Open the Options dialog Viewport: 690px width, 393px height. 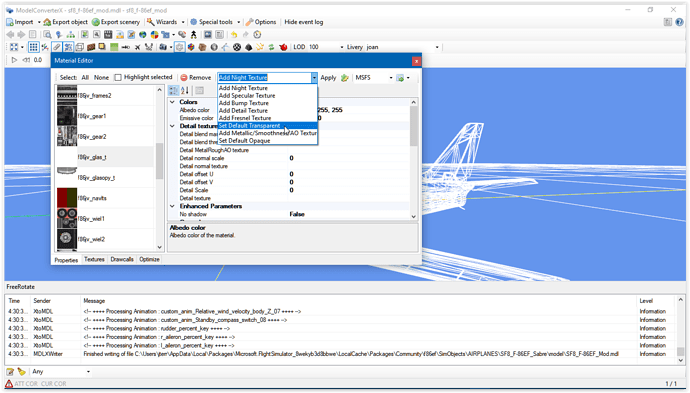(x=261, y=22)
